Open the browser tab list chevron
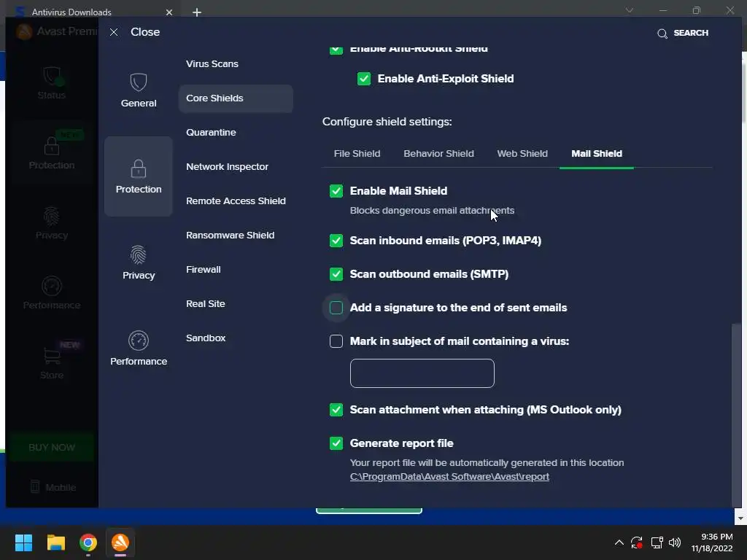The height and width of the screenshot is (560, 747). [x=630, y=10]
